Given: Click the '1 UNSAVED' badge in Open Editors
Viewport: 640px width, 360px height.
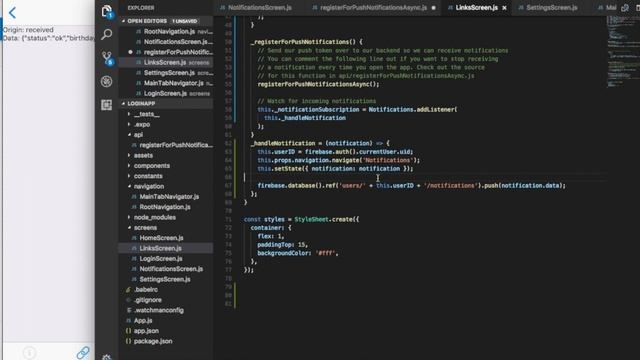Looking at the screenshot, I should coord(184,21).
